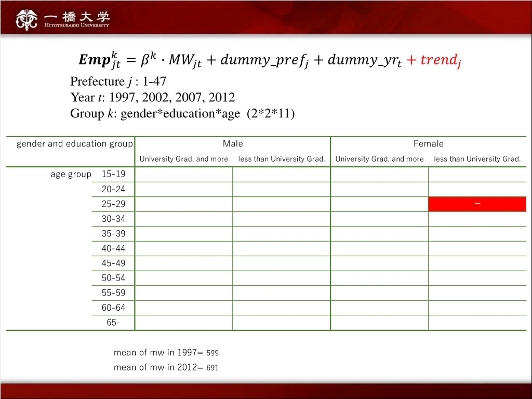Click Male 'less than University Grad.' subheader
The width and height of the screenshot is (532, 399).
pyautogui.click(x=282, y=159)
